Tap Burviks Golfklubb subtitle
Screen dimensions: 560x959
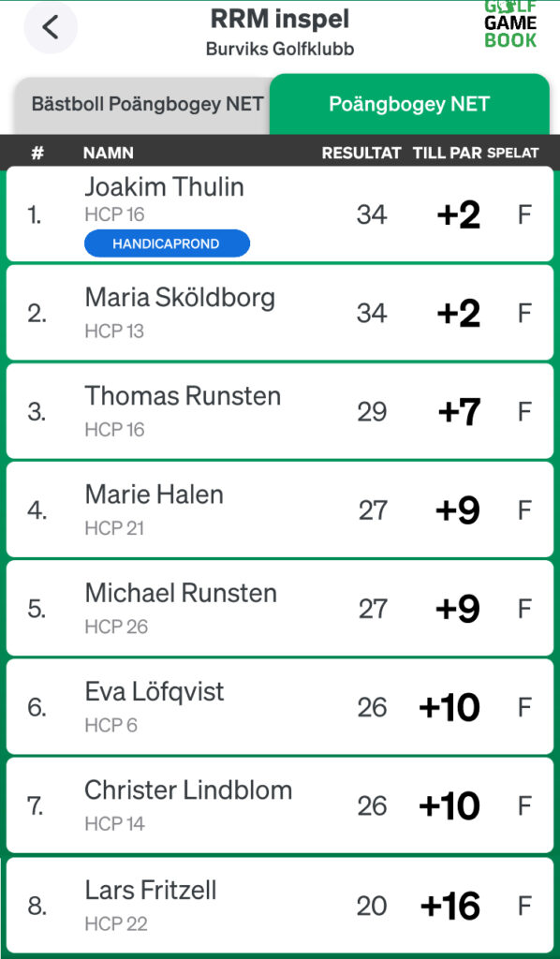pyautogui.click(x=280, y=49)
